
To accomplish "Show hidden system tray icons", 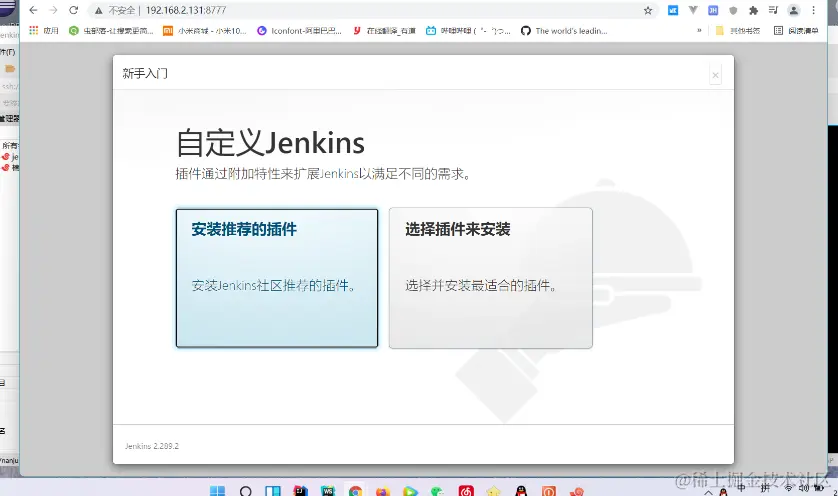I will point(709,492).
